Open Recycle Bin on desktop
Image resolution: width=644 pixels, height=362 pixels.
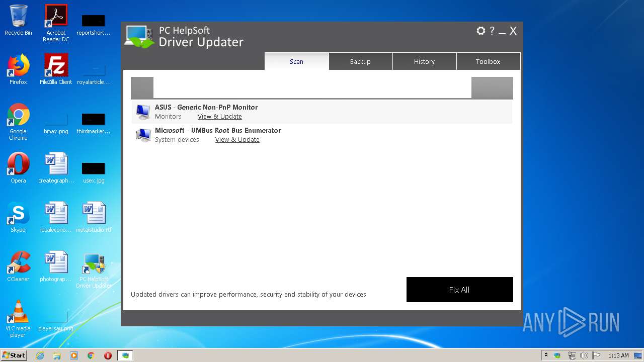point(18,20)
